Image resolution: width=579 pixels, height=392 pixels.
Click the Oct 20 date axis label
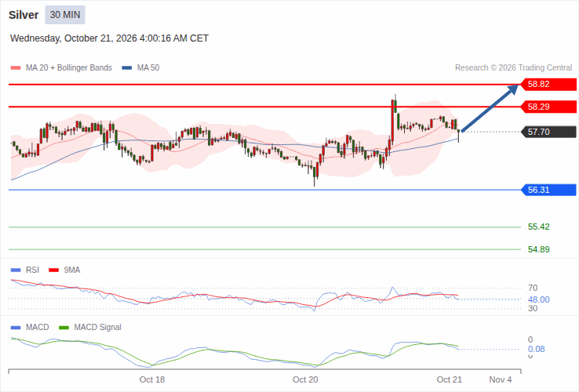tap(305, 379)
